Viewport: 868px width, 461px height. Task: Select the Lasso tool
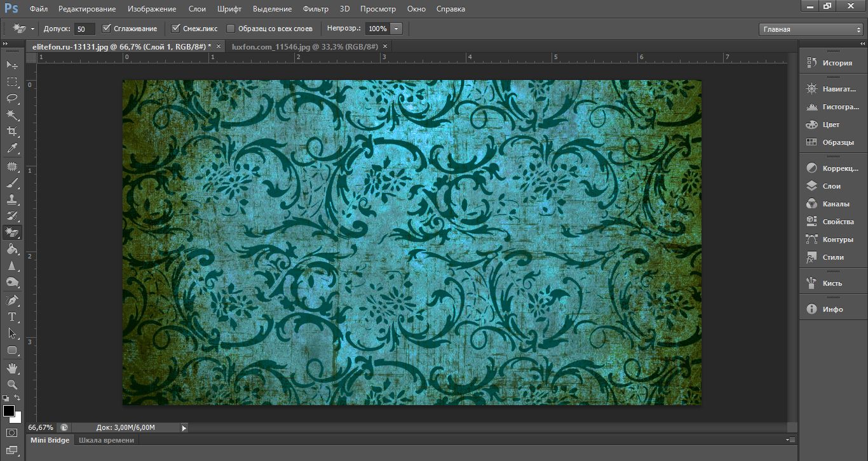pyautogui.click(x=12, y=98)
